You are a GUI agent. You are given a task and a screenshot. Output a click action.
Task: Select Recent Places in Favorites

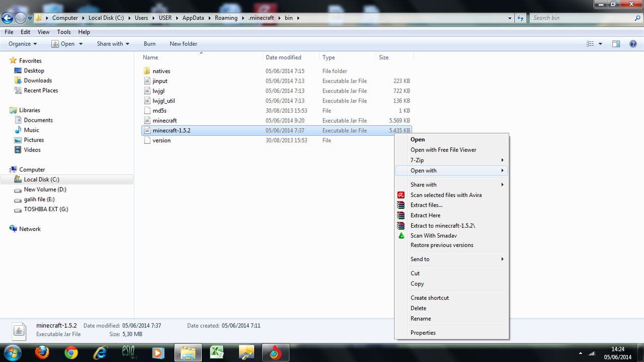[x=41, y=90]
